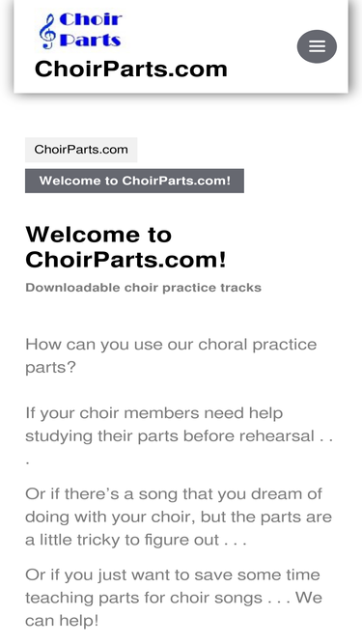
Task: Click the "teaching parts for choir songs" line
Action: point(144,598)
